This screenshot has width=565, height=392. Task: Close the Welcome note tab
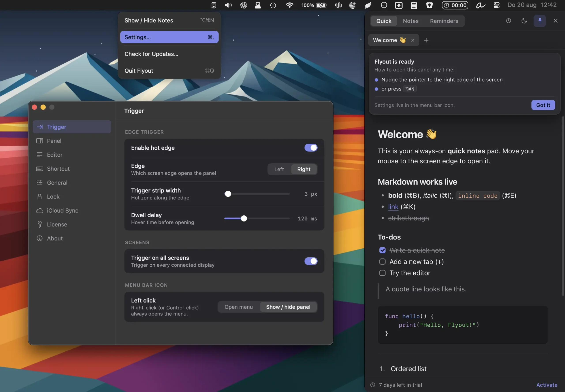413,40
